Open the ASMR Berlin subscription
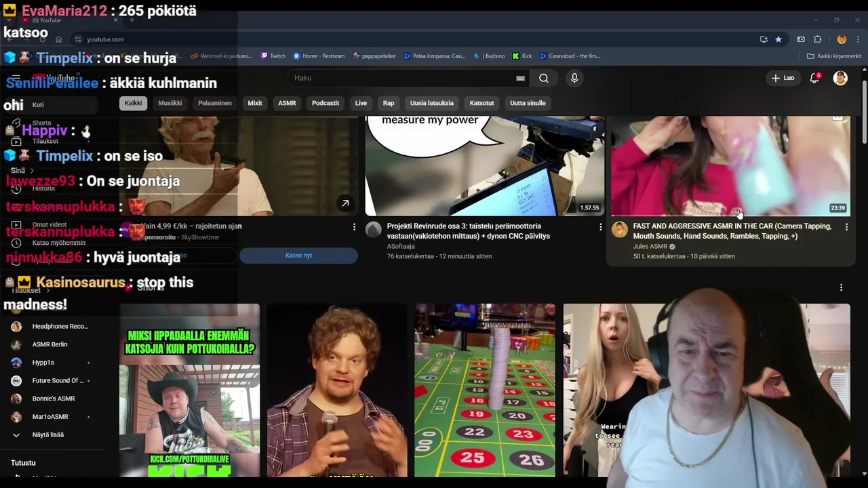Image resolution: width=868 pixels, height=488 pixels. pyautogui.click(x=51, y=344)
